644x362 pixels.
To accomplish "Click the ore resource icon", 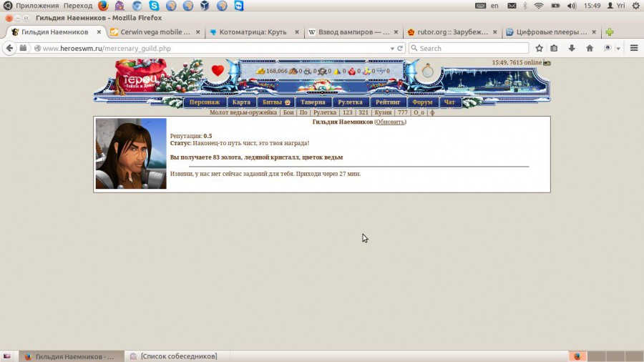I will click(308, 72).
